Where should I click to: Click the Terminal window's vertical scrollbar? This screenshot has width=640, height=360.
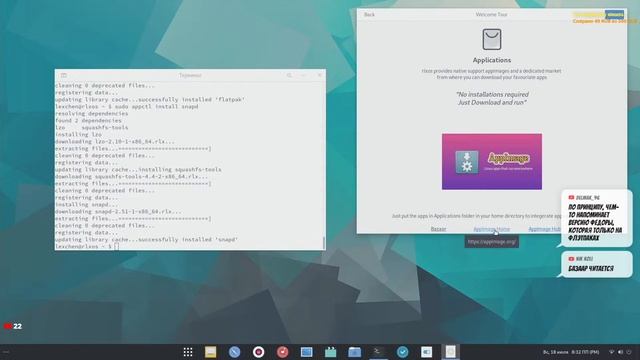click(324, 242)
